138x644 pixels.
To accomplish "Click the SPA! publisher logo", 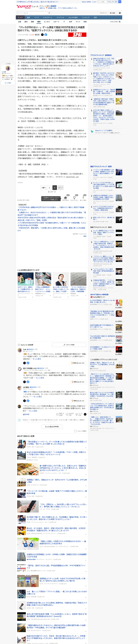I will (77, 35).
